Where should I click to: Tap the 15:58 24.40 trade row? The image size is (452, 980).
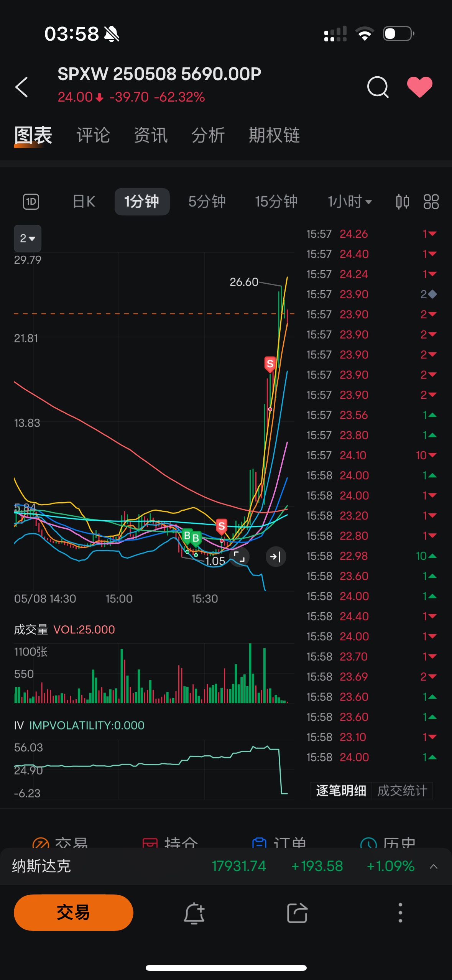[371, 616]
